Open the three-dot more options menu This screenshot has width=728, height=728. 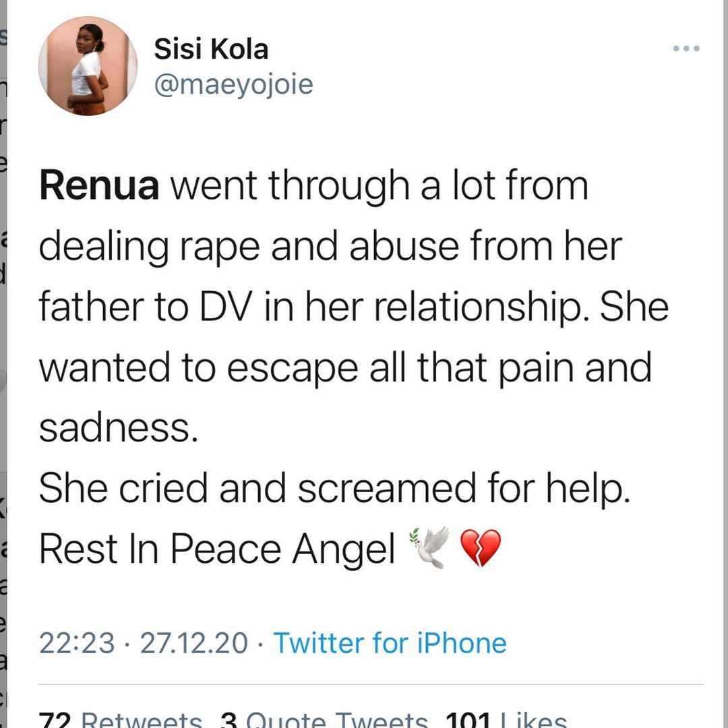point(686,49)
